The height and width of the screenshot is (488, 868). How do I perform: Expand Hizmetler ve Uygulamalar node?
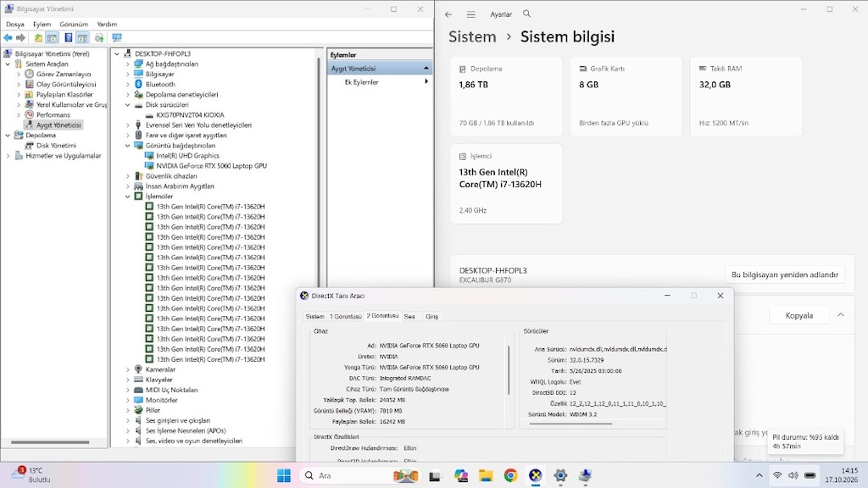click(8, 156)
